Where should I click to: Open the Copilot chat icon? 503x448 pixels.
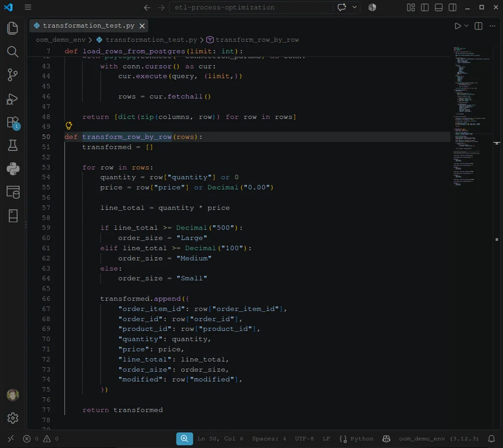pyautogui.click(x=342, y=7)
